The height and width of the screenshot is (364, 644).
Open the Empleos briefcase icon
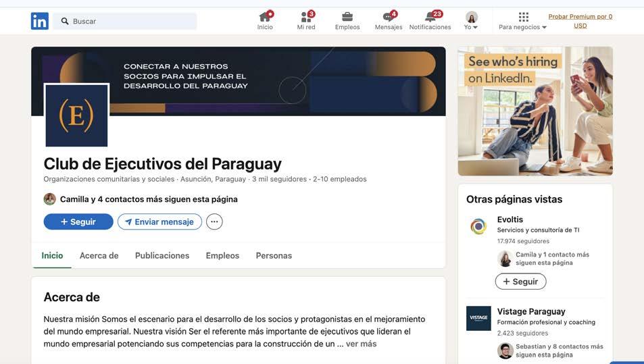point(347,17)
